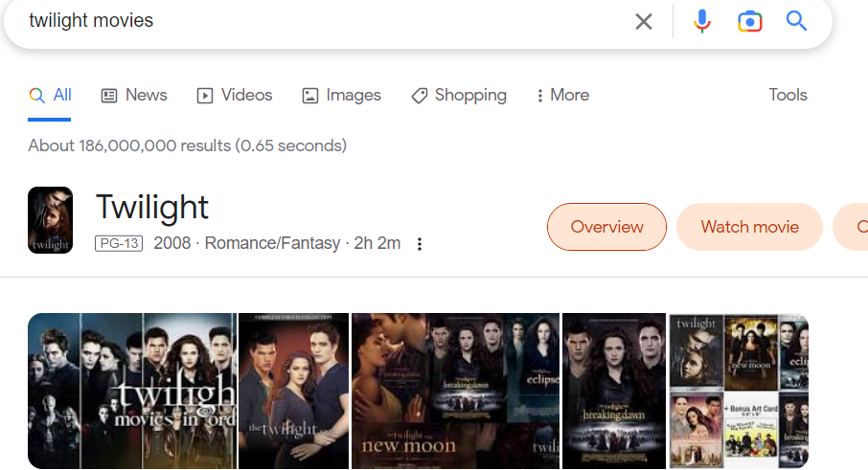Click the 2008 Romance/Fantasy 2h 2m details
Screen dimensions: 868x470
(277, 243)
